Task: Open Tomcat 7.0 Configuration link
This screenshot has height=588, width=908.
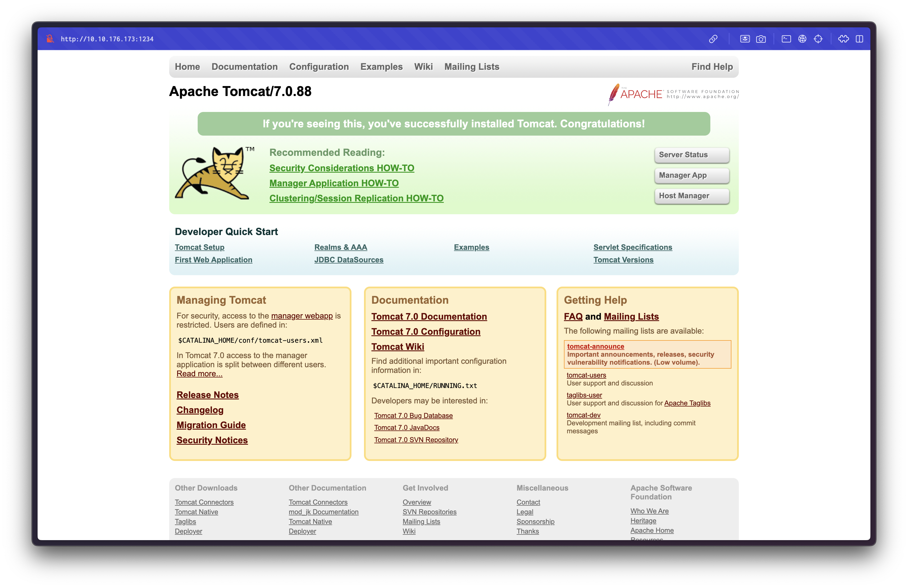Action: [x=426, y=332]
